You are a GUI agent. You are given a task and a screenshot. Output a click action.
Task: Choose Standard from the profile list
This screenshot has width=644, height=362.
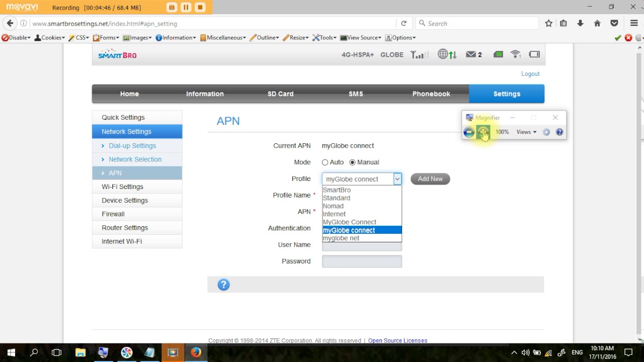[x=362, y=198]
